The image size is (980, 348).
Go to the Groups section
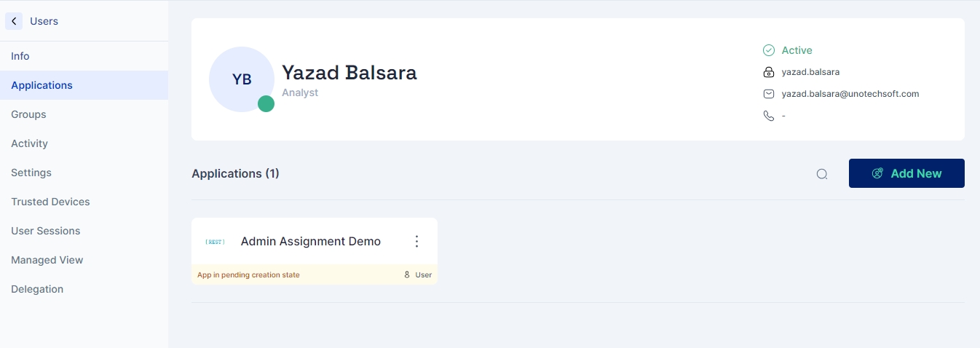[28, 114]
